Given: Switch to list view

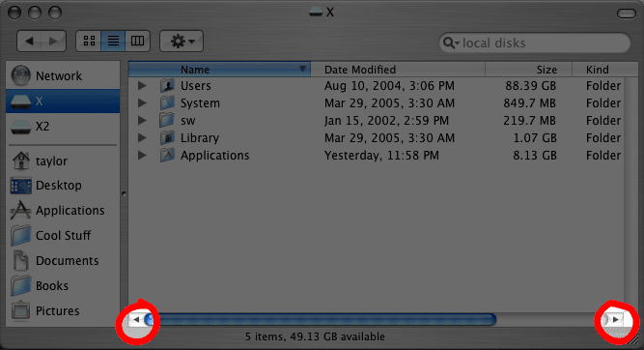Looking at the screenshot, I should [113, 42].
